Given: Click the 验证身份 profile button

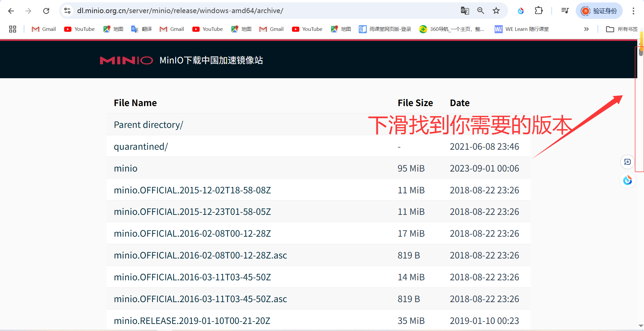Looking at the screenshot, I should tap(599, 11).
